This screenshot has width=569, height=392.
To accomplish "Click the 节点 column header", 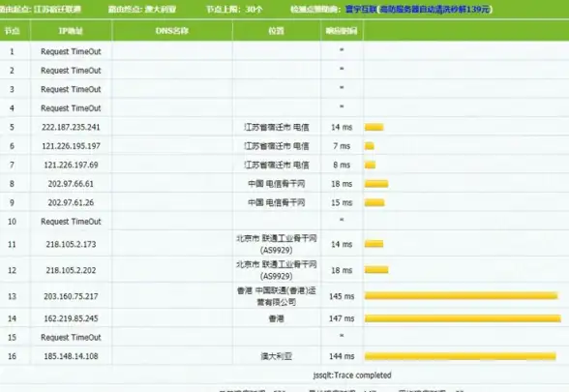I will (12, 31).
